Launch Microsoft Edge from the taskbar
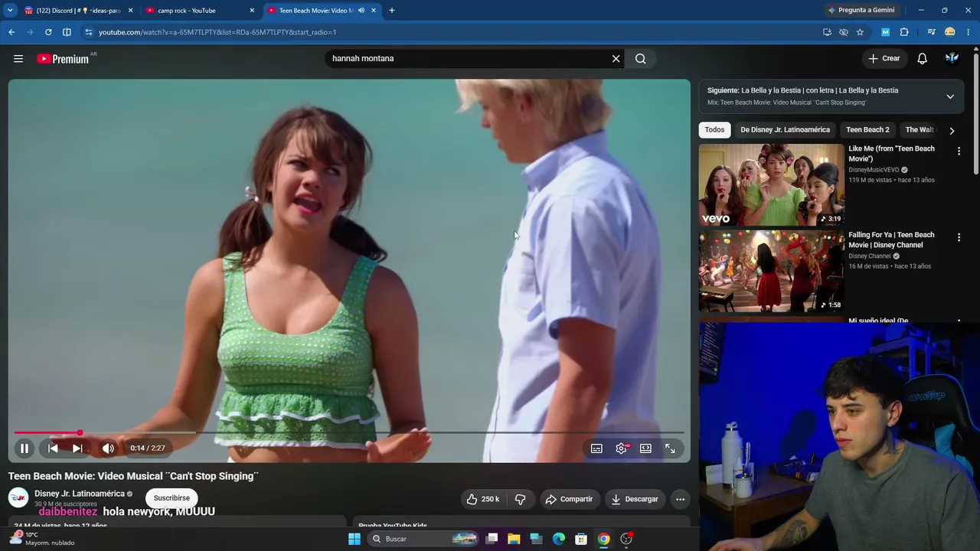980x551 pixels. (x=559, y=539)
